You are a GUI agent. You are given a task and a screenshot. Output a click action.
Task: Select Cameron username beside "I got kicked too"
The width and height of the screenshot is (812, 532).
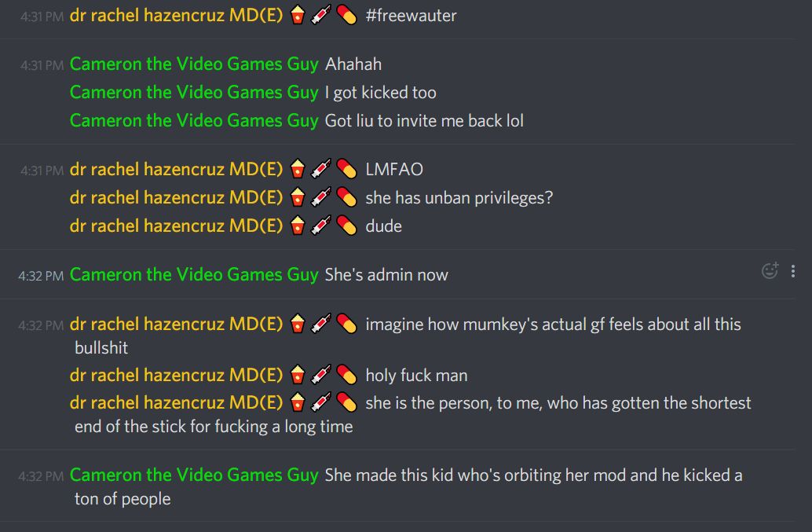point(194,93)
